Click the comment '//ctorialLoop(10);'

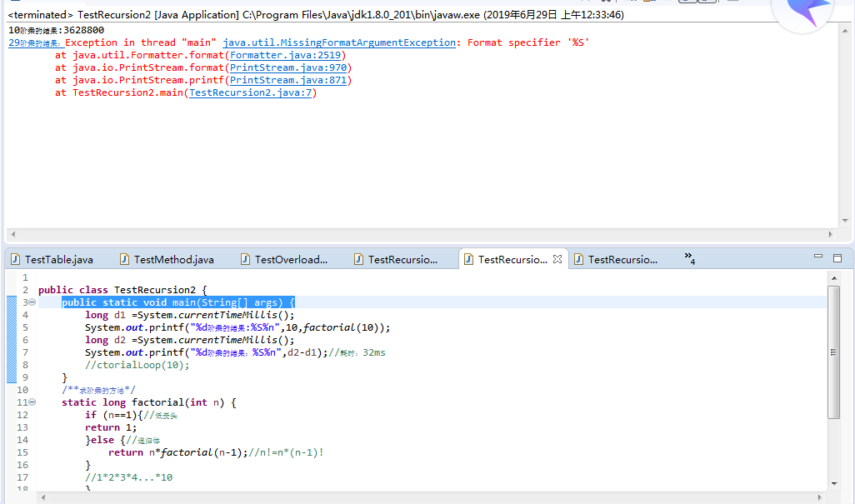[137, 365]
